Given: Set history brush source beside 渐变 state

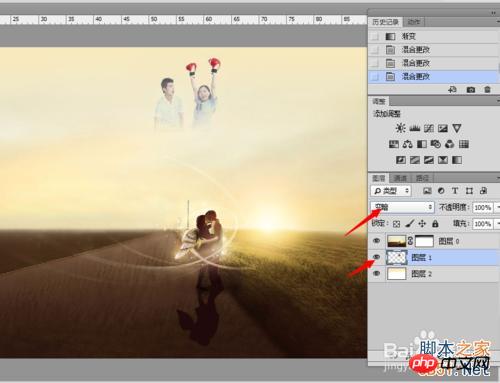Looking at the screenshot, I should click(375, 36).
